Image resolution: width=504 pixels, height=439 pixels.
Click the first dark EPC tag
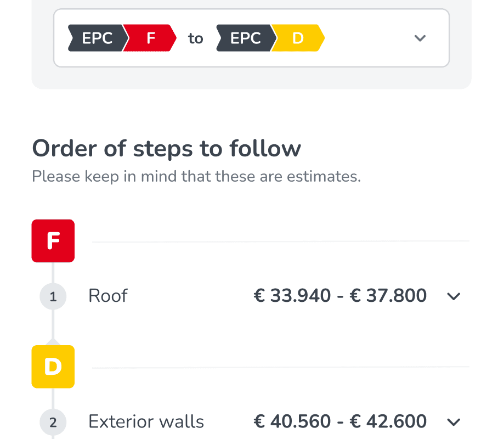(x=97, y=38)
